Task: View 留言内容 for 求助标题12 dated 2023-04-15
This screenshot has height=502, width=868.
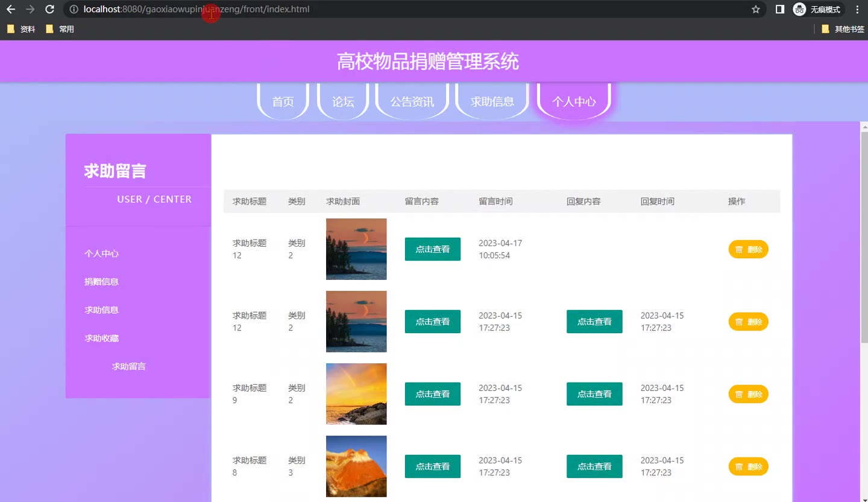Action: tap(433, 322)
